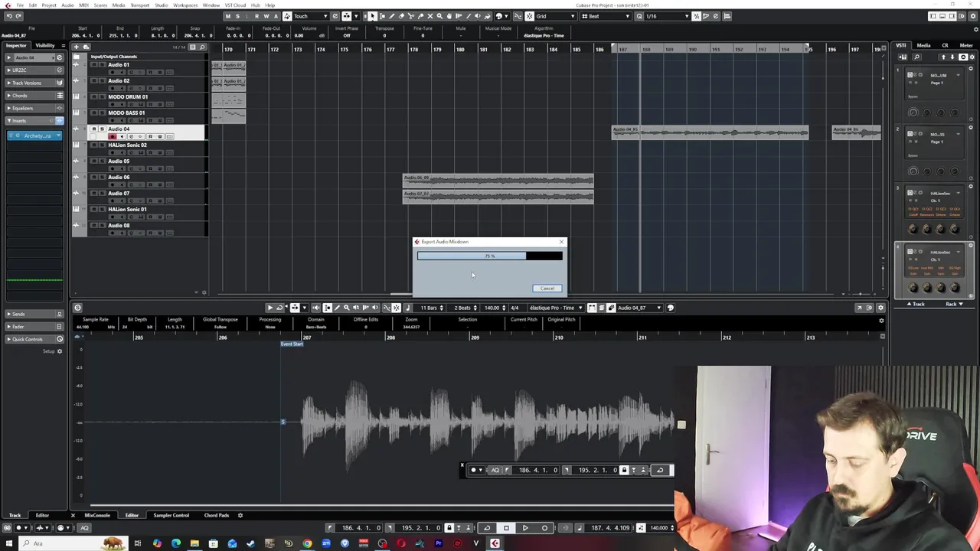
Task: Open lower zone setup gear icon
Action: [x=240, y=515]
